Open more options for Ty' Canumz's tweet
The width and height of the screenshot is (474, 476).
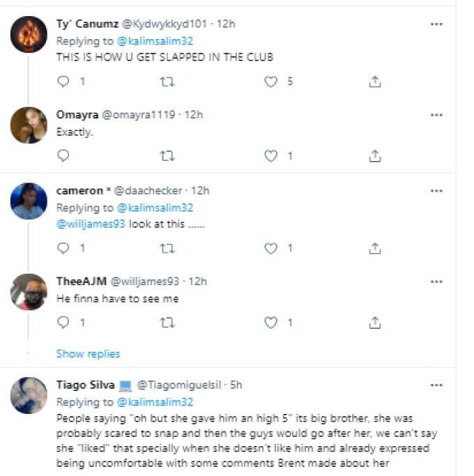[x=436, y=24]
